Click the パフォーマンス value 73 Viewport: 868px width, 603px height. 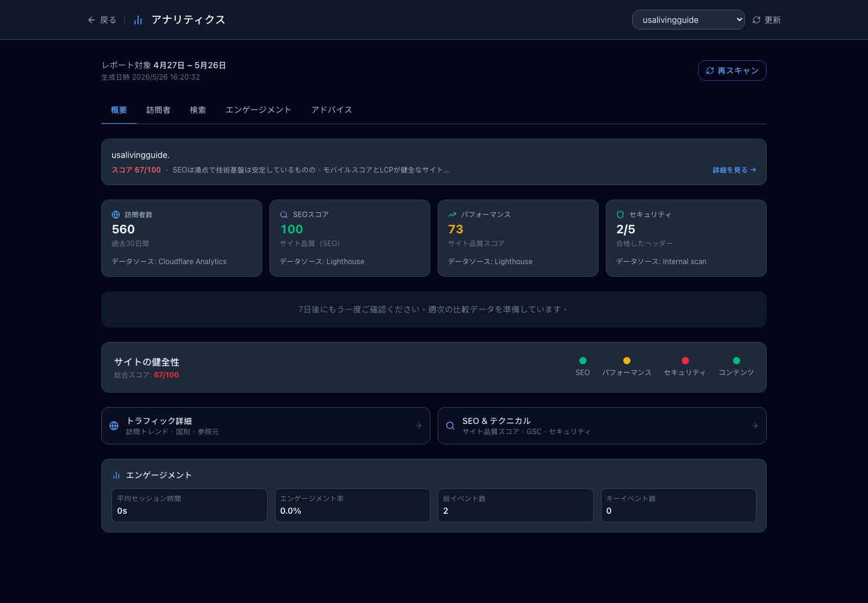455,229
